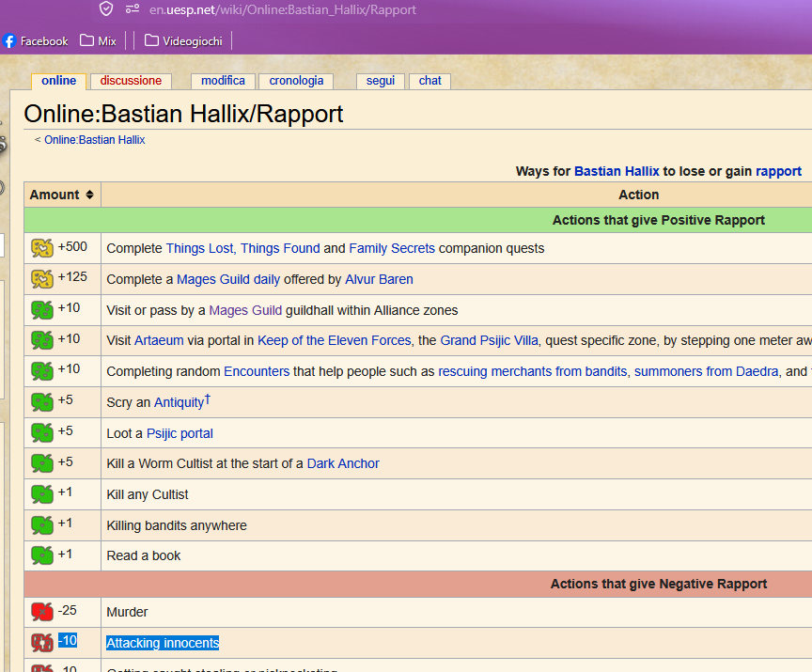Image resolution: width=812 pixels, height=672 pixels.
Task: Open the chat tab
Action: (x=430, y=81)
